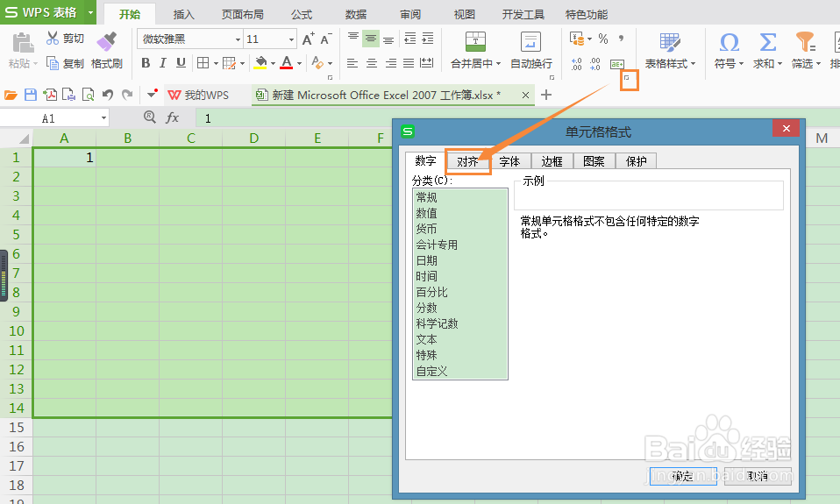
Task: Decrease font size with A- icon
Action: click(x=325, y=39)
